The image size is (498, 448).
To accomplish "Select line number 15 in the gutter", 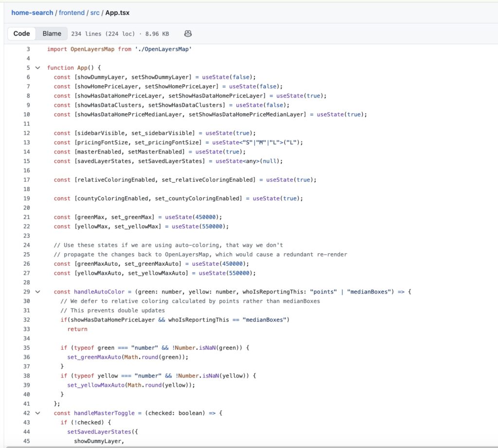I will tap(28, 161).
